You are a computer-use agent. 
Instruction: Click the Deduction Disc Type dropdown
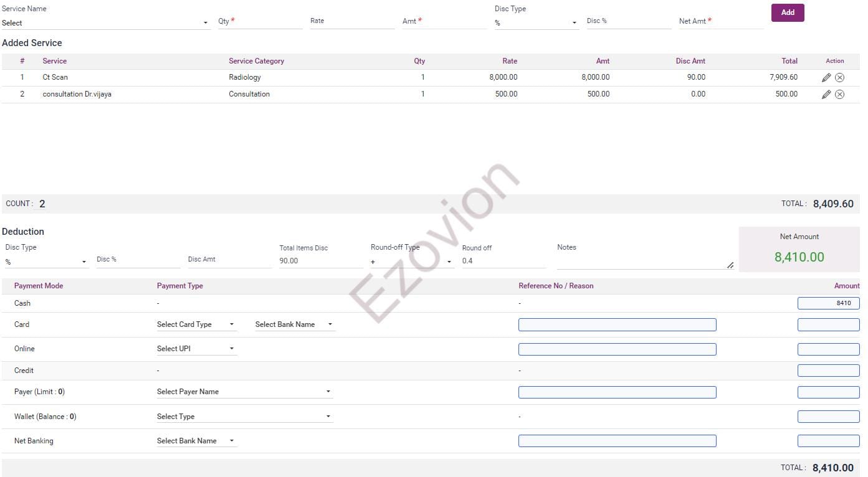pos(46,262)
